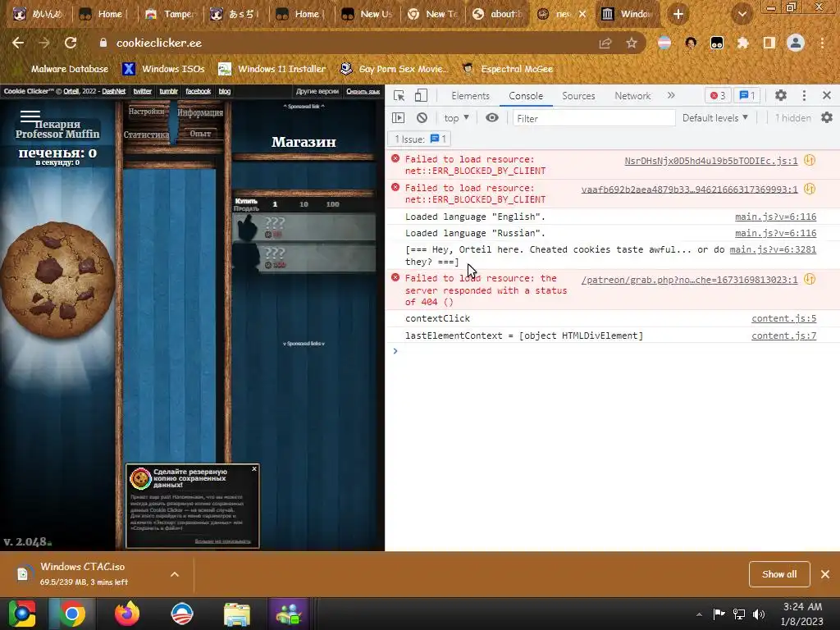
Task: Open the twitter link in game top bar
Action: (x=143, y=91)
